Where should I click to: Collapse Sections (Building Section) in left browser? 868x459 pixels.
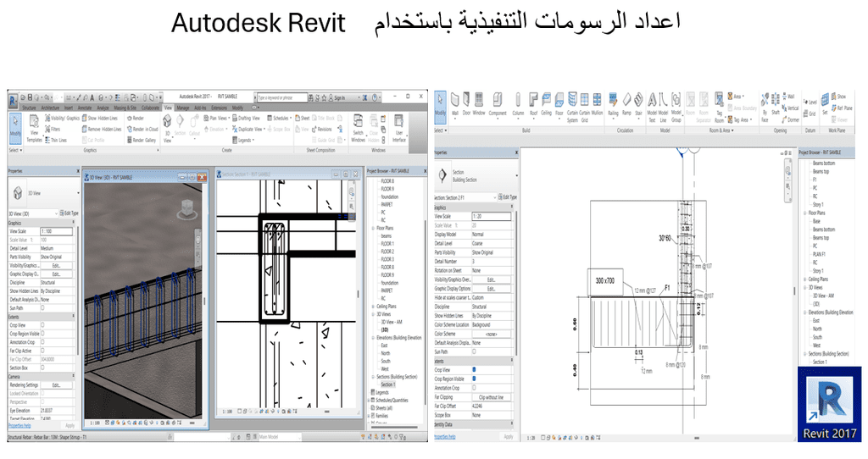[373, 377]
